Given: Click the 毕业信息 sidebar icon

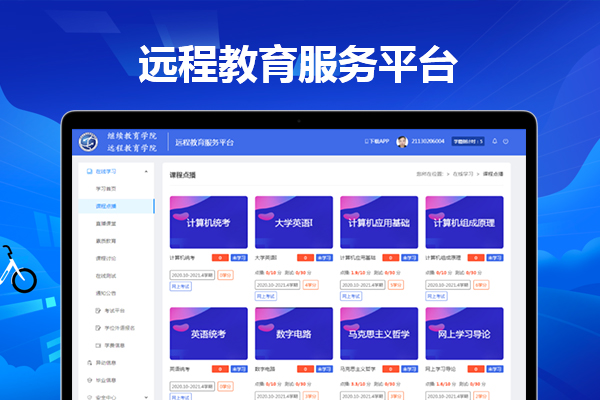Looking at the screenshot, I should (x=90, y=380).
